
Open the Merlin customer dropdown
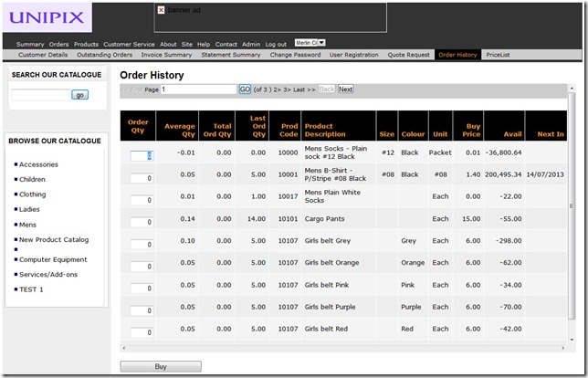pyautogui.click(x=310, y=43)
